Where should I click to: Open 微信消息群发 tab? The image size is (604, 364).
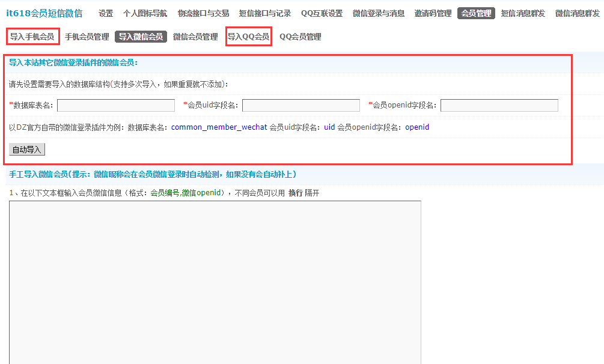[577, 13]
